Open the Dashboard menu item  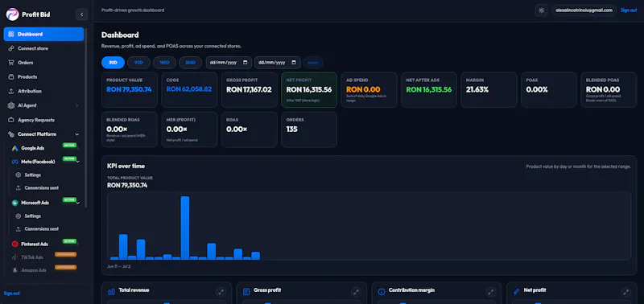click(43, 34)
